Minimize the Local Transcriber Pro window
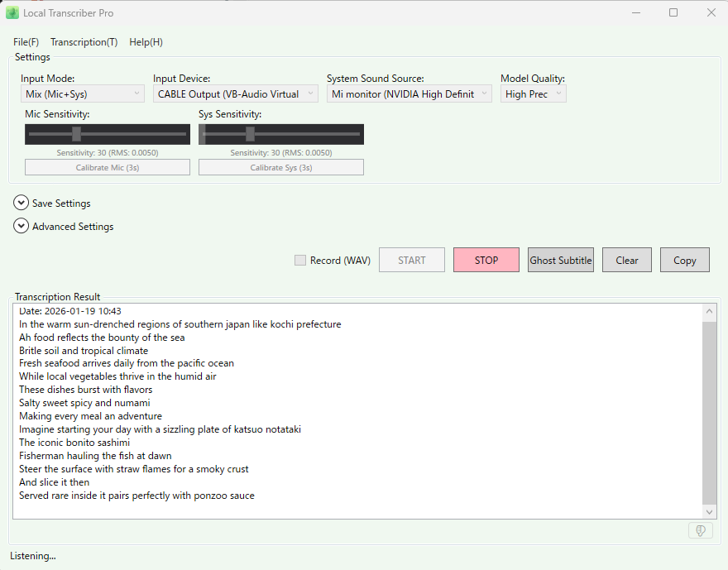The image size is (728, 570). pyautogui.click(x=636, y=13)
